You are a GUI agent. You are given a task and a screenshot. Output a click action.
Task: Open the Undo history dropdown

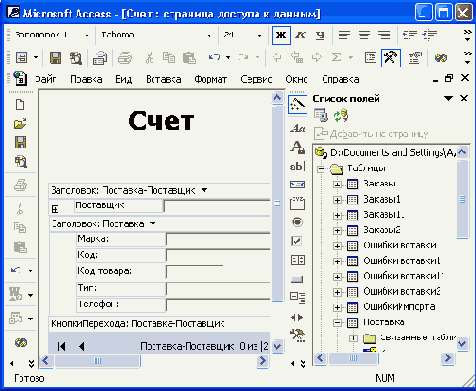228,58
